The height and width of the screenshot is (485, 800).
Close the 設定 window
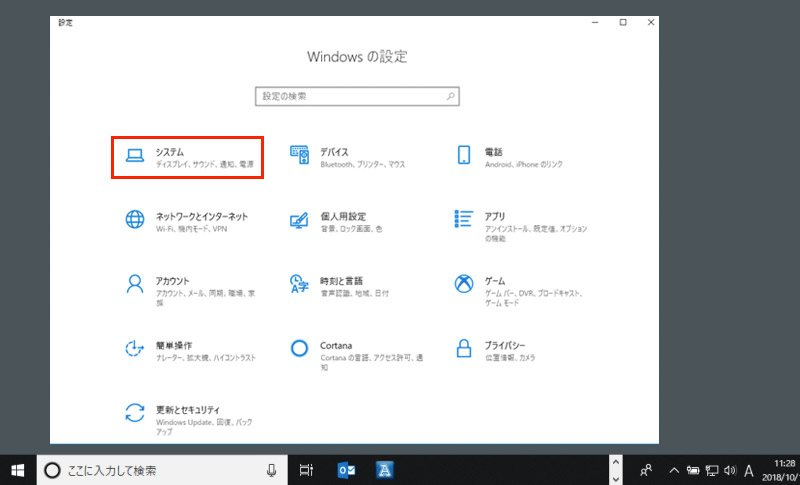[651, 22]
